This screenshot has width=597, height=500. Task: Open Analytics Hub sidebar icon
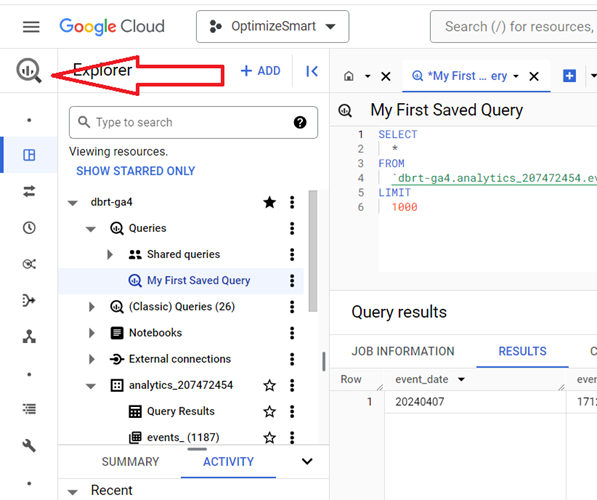click(29, 264)
